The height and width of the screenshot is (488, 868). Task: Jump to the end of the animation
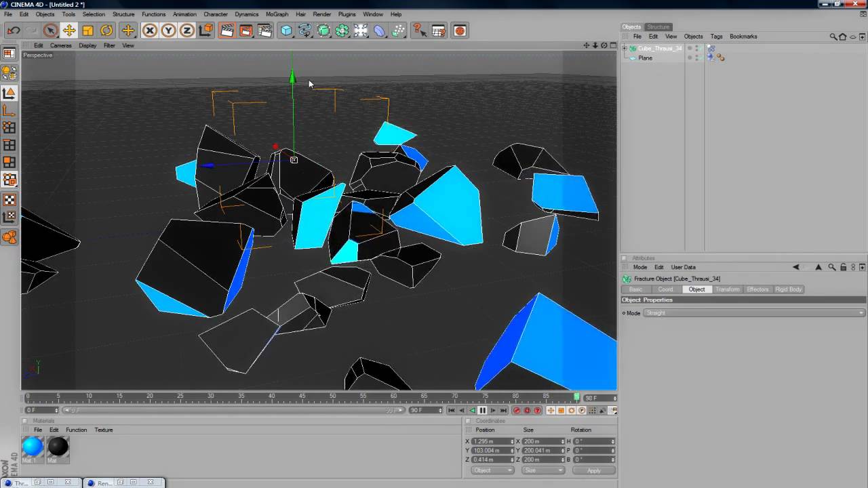click(503, 410)
